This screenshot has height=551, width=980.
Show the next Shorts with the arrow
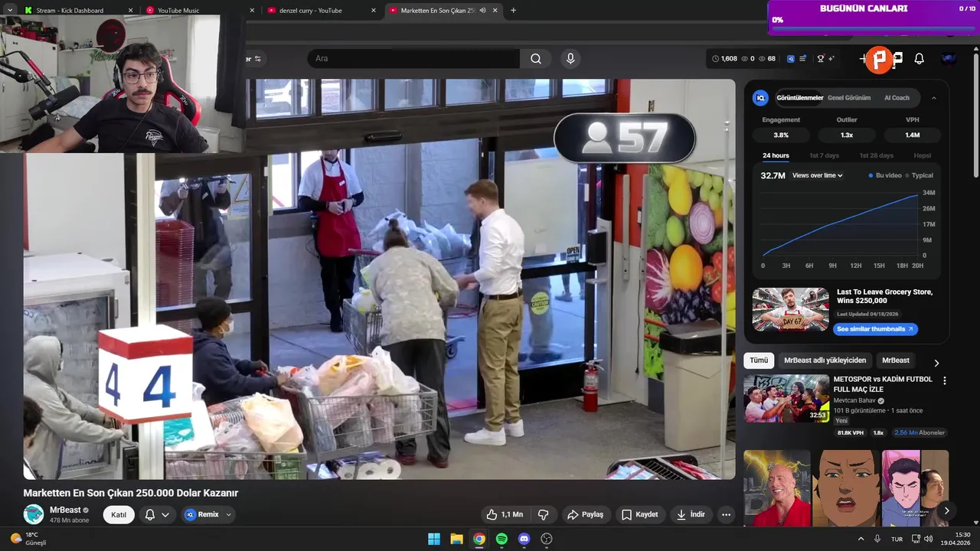point(946,510)
